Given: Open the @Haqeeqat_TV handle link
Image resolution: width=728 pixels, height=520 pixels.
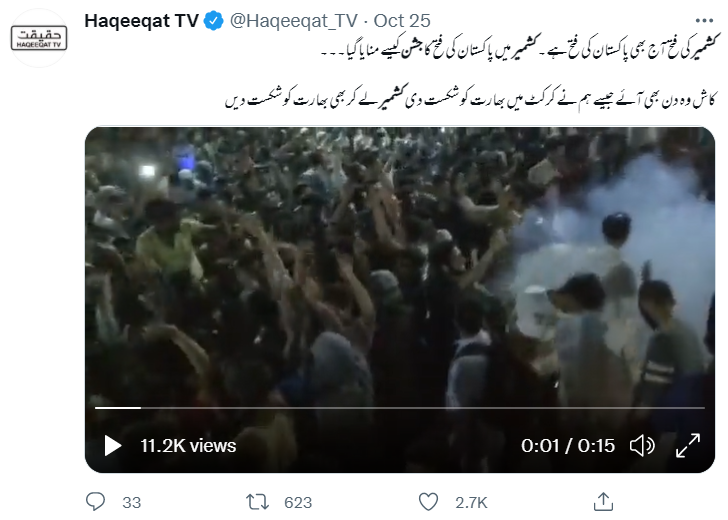Looking at the screenshot, I should [x=294, y=21].
